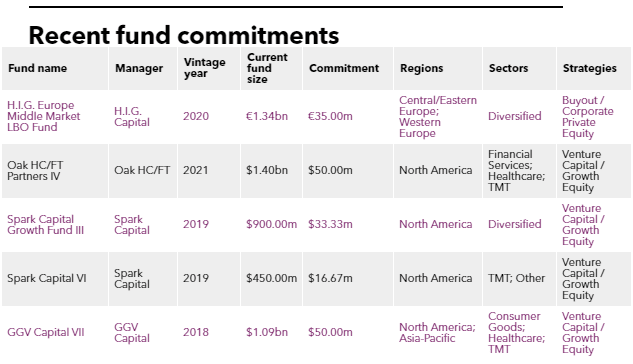Select the Strategies column header
633x364 pixels.
[x=589, y=68]
